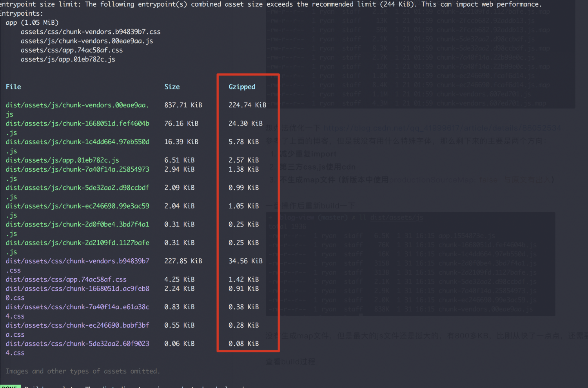Click gzipped value 1.42 KiB

(x=244, y=279)
